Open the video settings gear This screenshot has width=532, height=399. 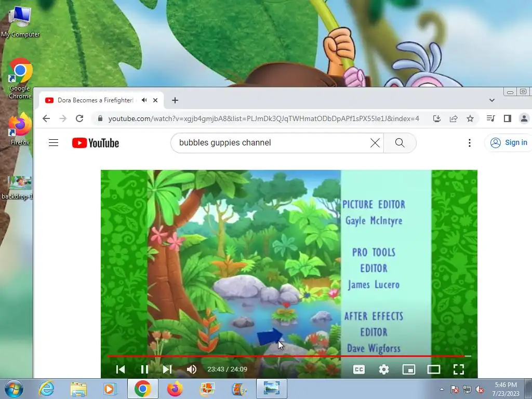coord(384,369)
